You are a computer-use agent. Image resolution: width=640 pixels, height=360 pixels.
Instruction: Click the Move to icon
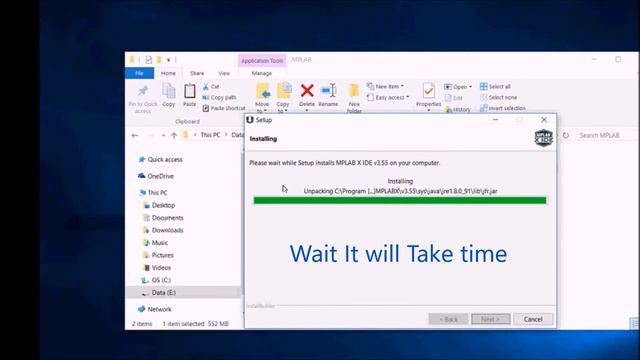pyautogui.click(x=262, y=91)
